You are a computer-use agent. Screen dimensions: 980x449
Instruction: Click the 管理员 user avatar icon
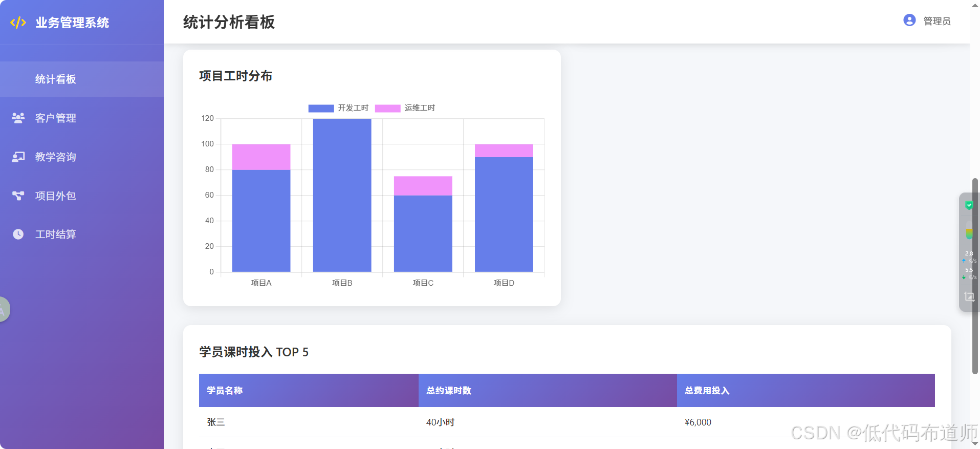tap(909, 20)
